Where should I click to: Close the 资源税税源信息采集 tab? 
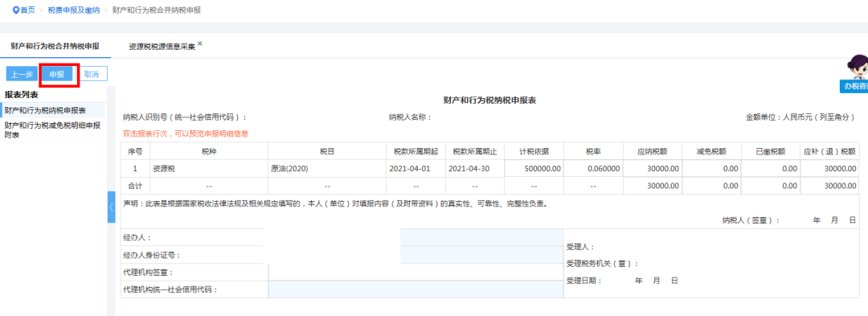click(200, 43)
